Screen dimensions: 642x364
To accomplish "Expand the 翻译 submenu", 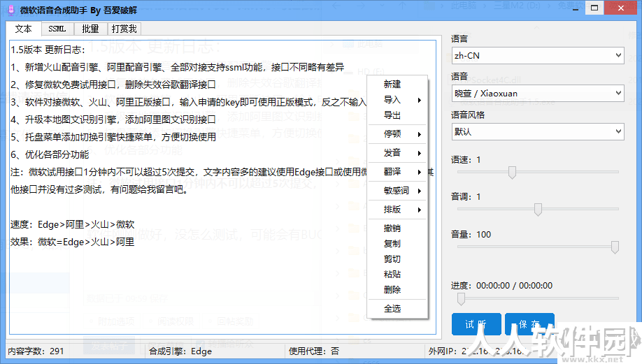I will tap(397, 172).
